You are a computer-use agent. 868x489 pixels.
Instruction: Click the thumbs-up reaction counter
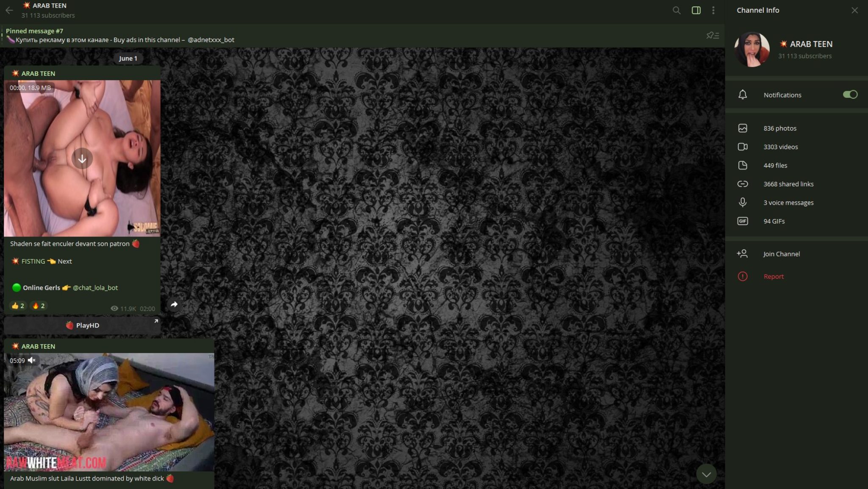point(18,306)
